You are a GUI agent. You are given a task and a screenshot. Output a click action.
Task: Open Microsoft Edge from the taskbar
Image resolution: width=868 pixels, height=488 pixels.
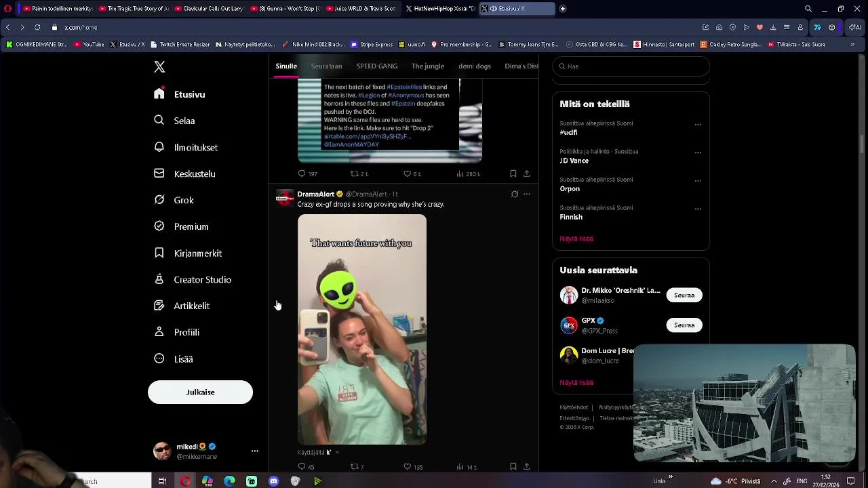[229, 481]
